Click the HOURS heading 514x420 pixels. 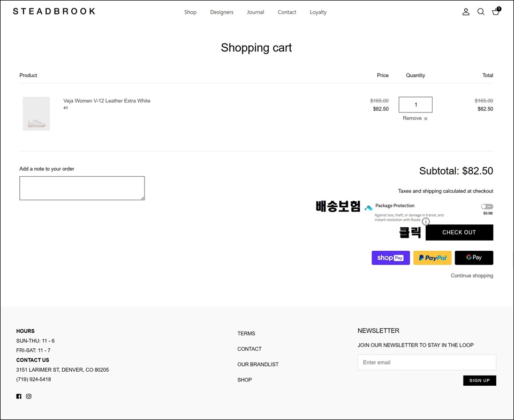25,331
